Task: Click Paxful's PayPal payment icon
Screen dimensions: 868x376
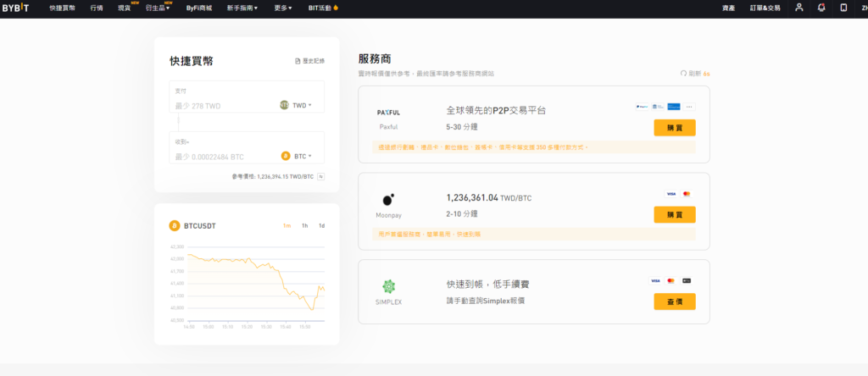Action: coord(642,107)
